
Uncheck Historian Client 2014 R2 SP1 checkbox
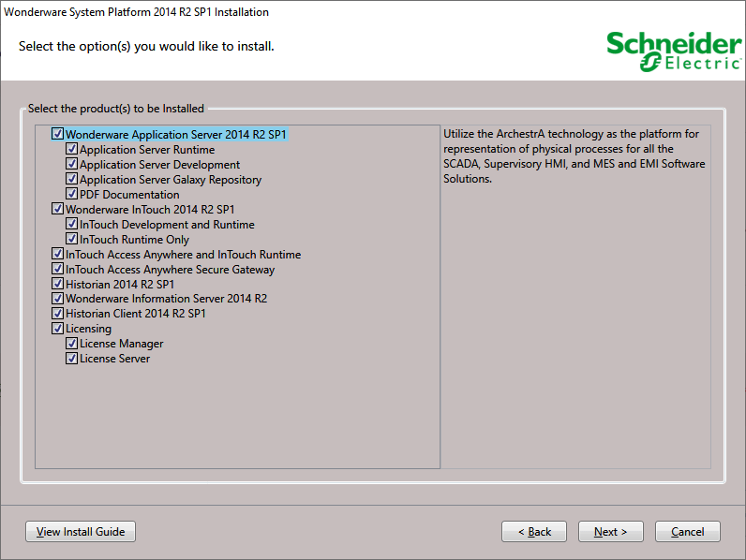pos(57,314)
